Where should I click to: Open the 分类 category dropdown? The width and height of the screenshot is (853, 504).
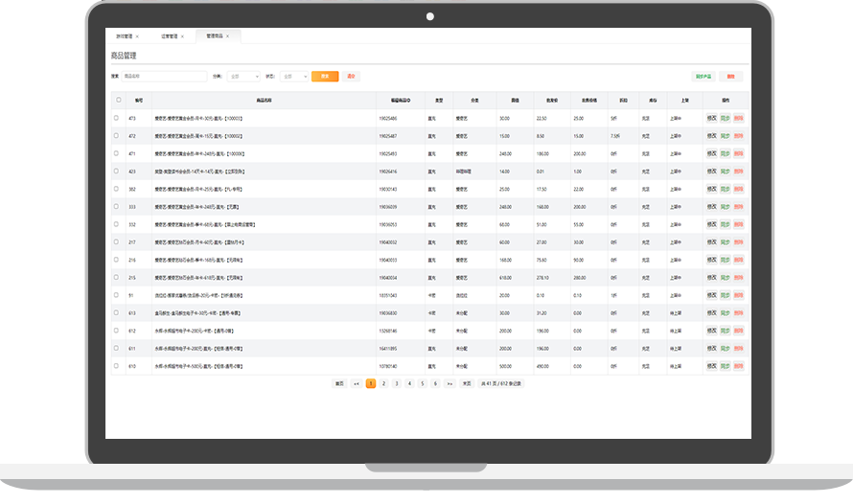tap(243, 77)
